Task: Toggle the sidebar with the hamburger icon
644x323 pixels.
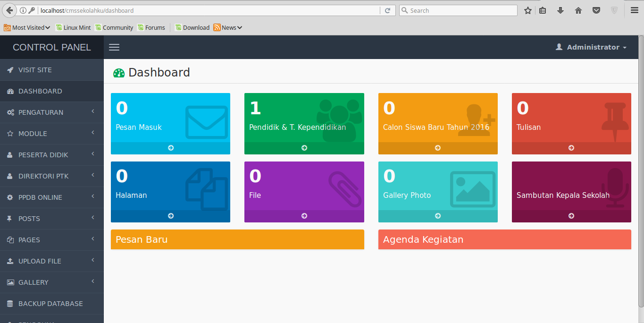Action: (114, 47)
